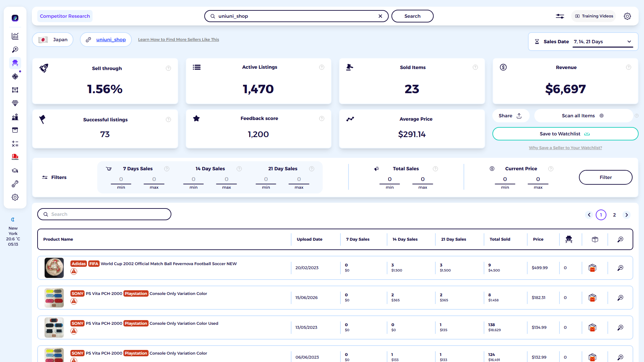
Task: Click Scan all Items button
Action: point(583,116)
